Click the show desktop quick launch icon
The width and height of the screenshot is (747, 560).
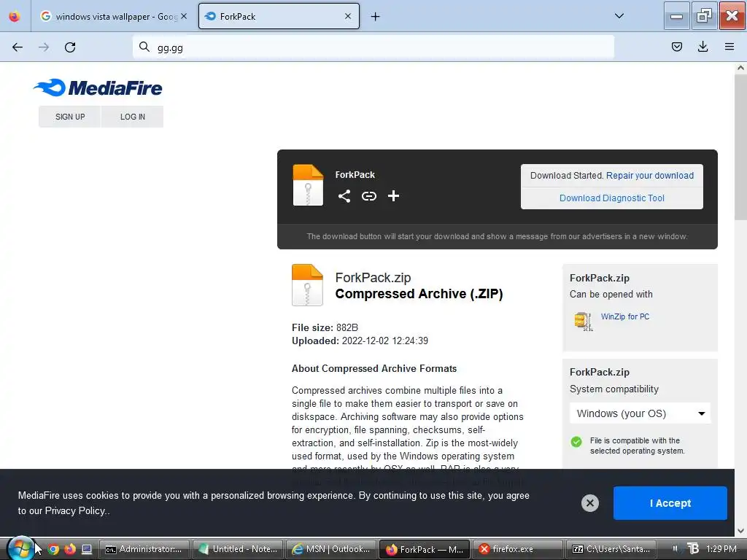tap(87, 549)
